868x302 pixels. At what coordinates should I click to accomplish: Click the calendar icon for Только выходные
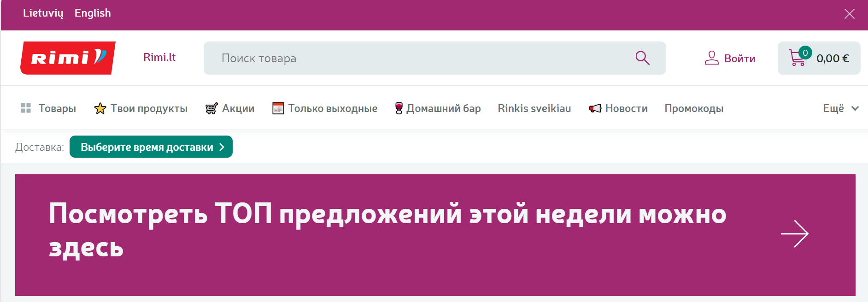[278, 108]
